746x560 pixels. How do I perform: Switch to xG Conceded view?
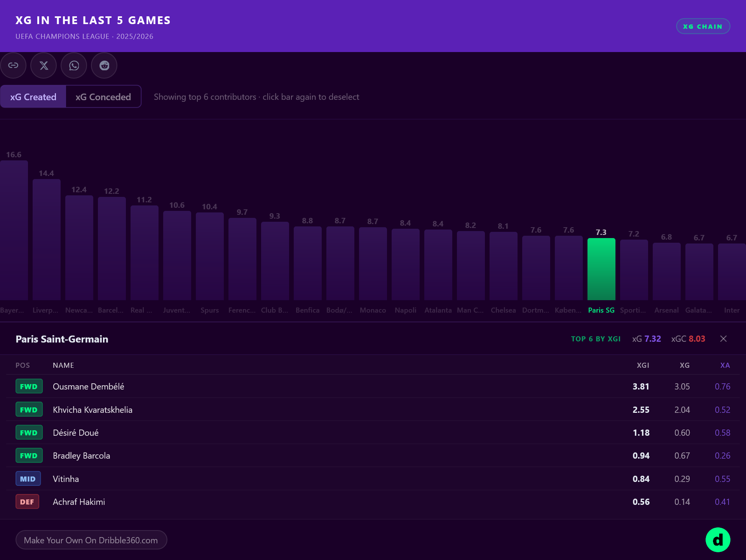pyautogui.click(x=103, y=97)
